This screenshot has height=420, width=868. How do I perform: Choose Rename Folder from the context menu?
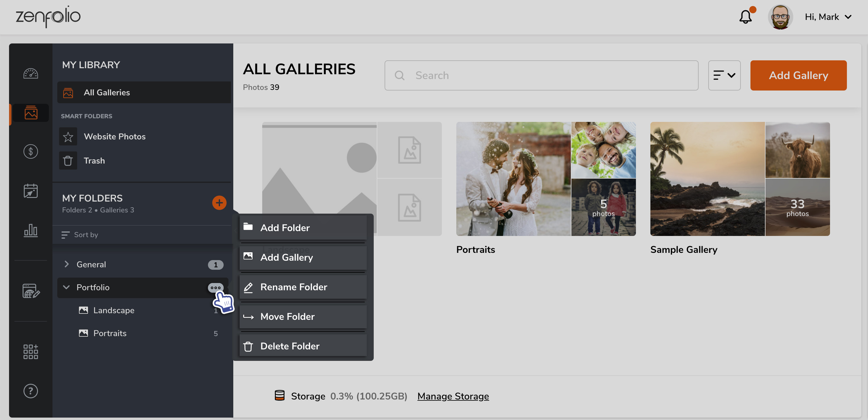point(294,287)
